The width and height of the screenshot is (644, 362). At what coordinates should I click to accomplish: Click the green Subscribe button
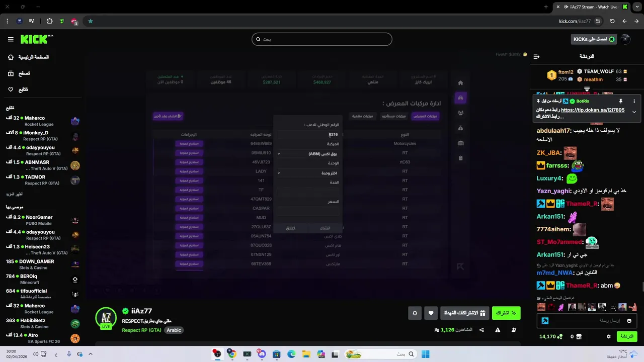pos(506,313)
